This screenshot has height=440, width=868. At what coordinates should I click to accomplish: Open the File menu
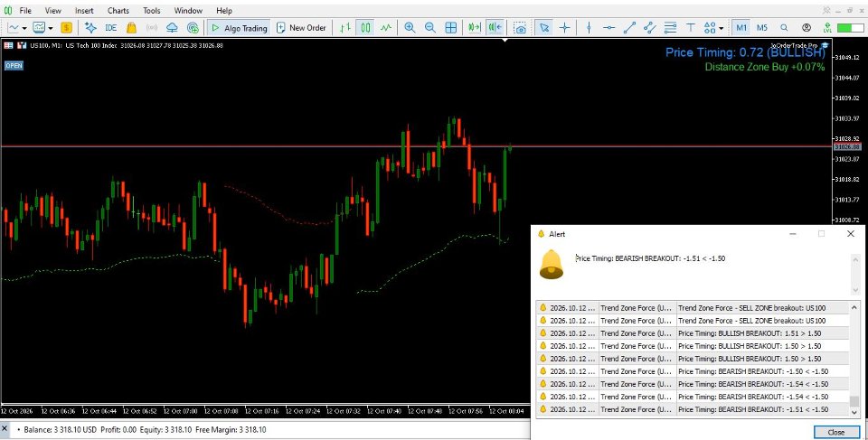tap(25, 11)
